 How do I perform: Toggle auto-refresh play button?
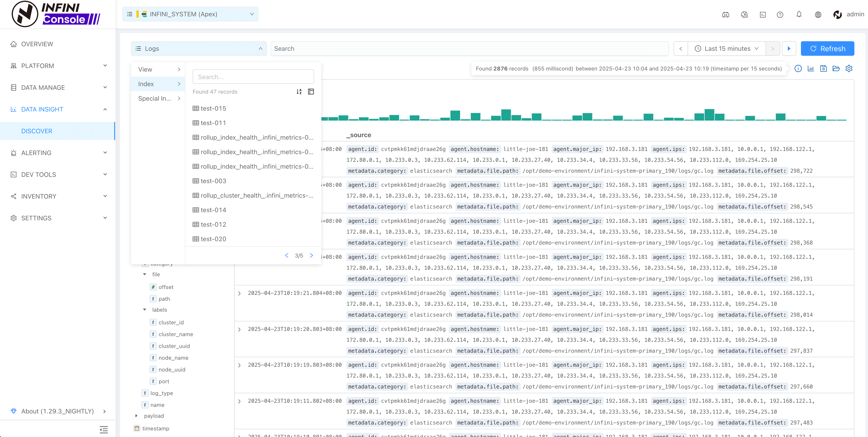click(x=789, y=49)
